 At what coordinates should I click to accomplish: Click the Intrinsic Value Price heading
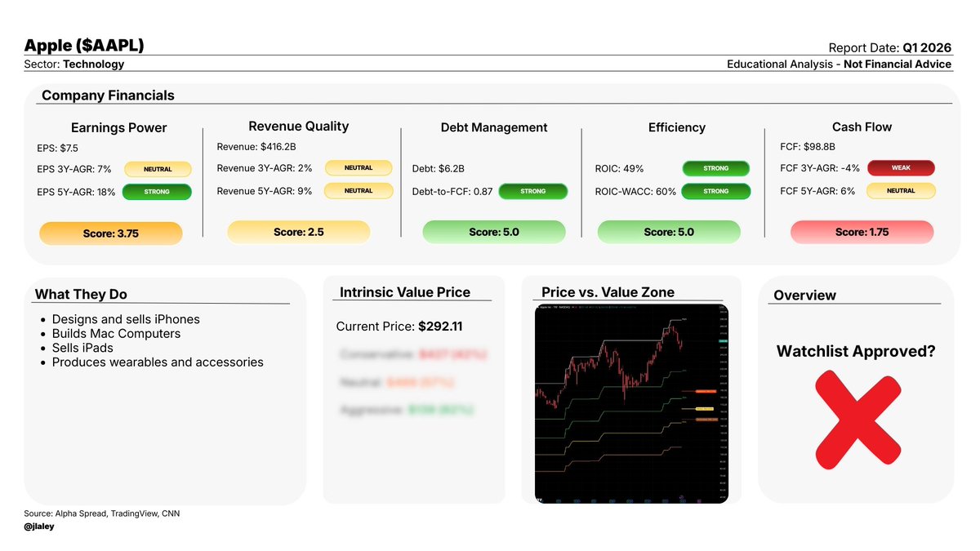[405, 292]
